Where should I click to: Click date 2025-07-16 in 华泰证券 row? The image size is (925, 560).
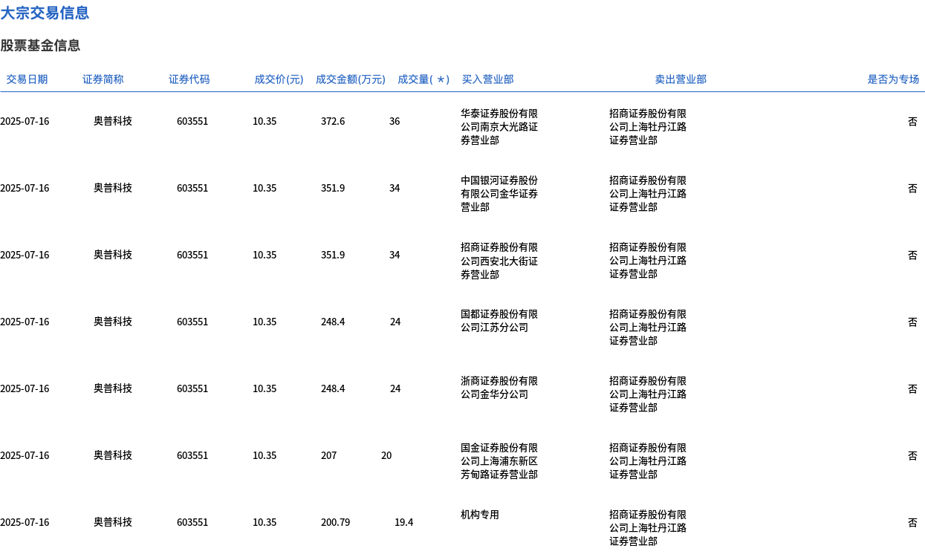pyautogui.click(x=25, y=121)
